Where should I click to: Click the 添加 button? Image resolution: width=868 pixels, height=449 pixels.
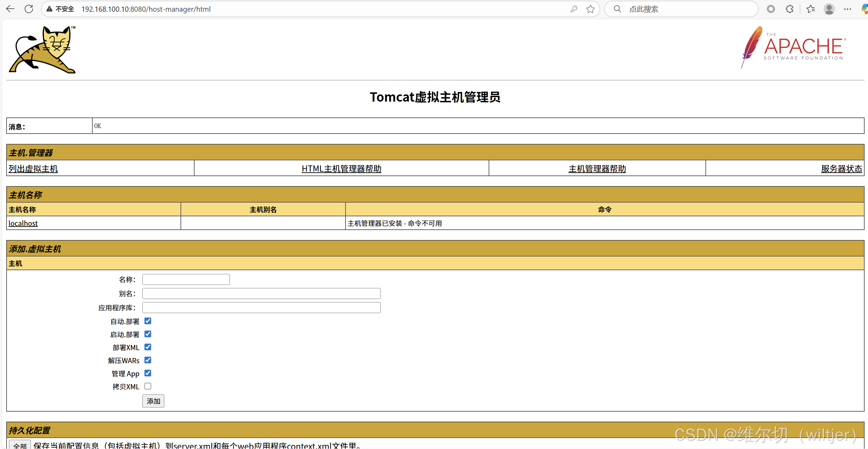pyautogui.click(x=153, y=401)
